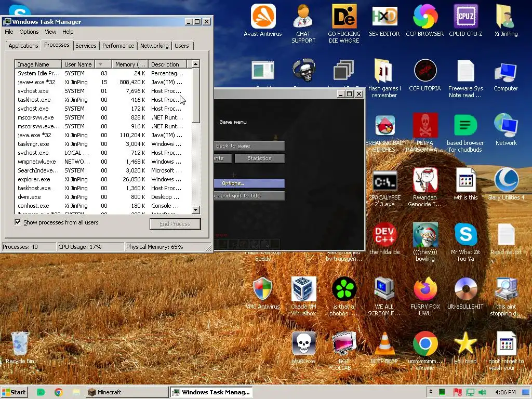The width and height of the screenshot is (532, 399).
Task: Select the javaw.exe *32 process row
Action: [103, 82]
